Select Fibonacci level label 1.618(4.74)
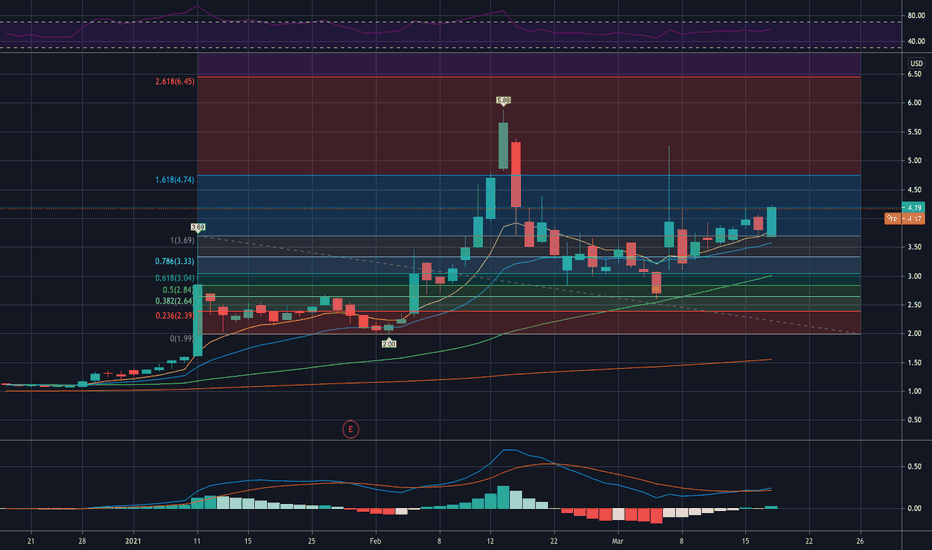The height and width of the screenshot is (550, 932). [175, 180]
